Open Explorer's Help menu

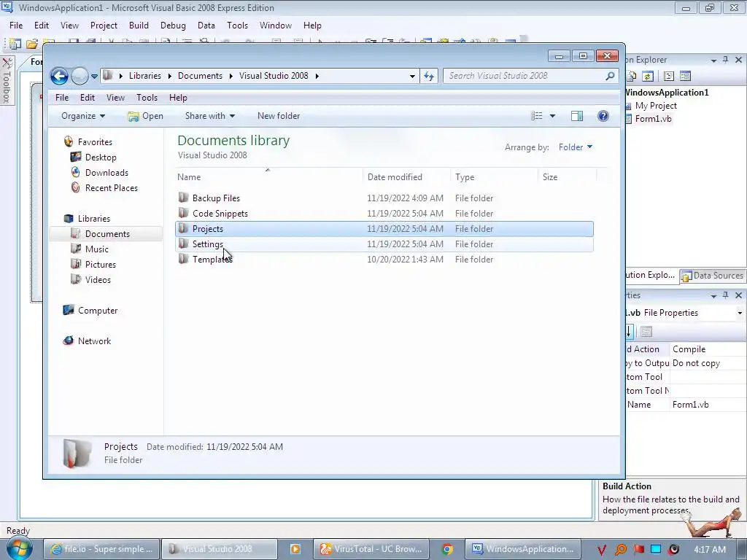pyautogui.click(x=178, y=98)
